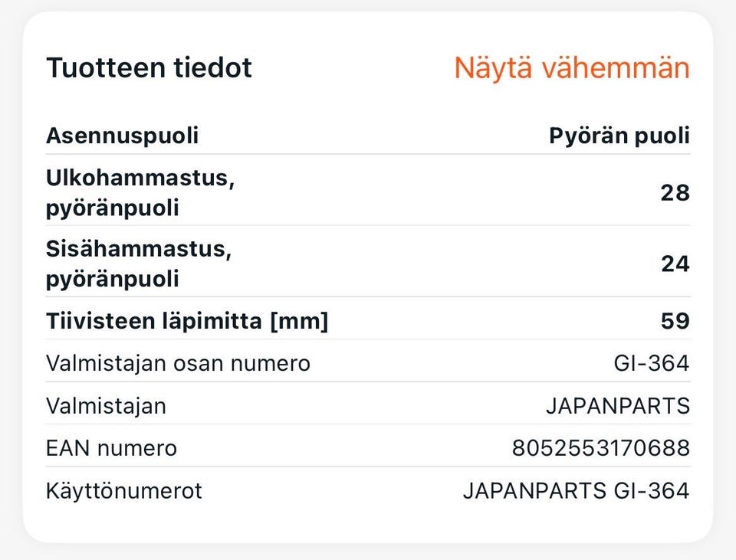Select the Valmistajan osan numero label
Viewport: 736px width, 560px height.
178,362
